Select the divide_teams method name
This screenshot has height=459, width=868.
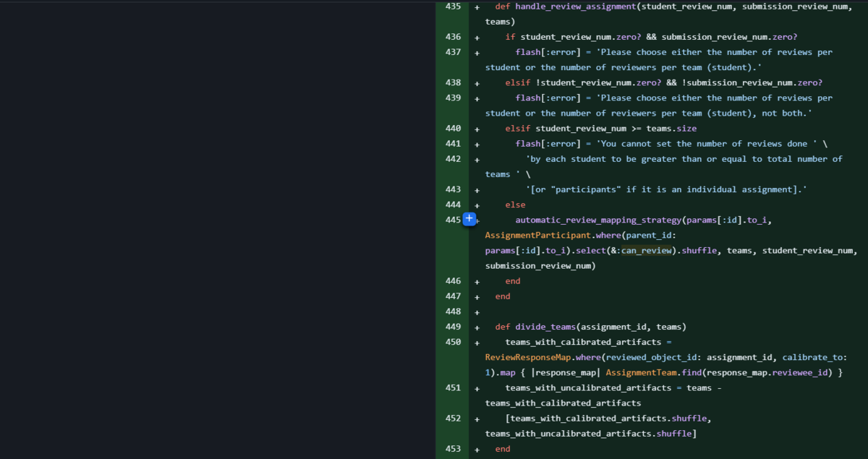[x=545, y=327]
